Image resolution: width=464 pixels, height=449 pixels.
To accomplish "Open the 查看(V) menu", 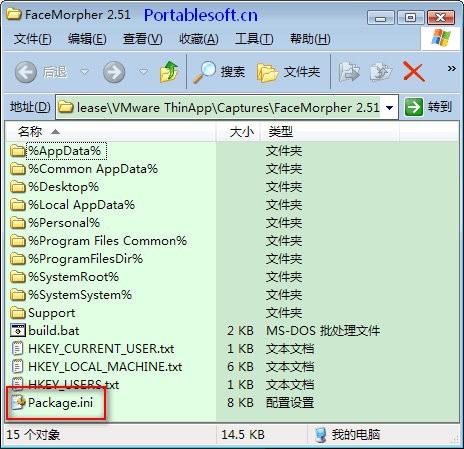I will pos(143,39).
